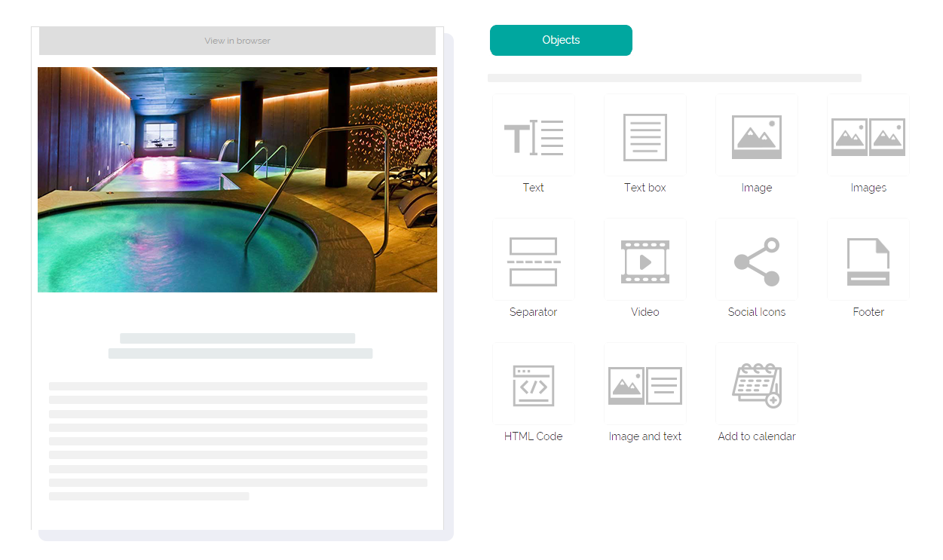Click the "Separator" label

[x=534, y=312]
